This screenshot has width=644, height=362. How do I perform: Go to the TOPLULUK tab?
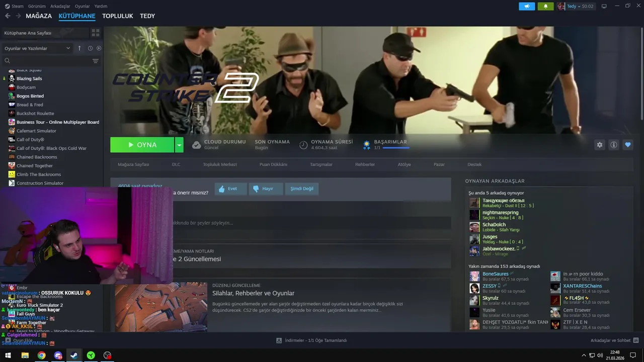point(118,16)
